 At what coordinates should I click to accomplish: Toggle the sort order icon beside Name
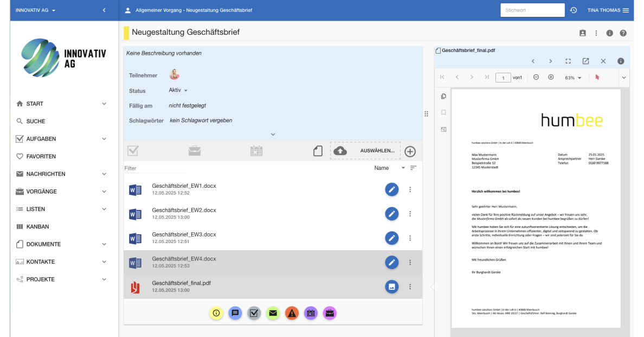coord(413,168)
